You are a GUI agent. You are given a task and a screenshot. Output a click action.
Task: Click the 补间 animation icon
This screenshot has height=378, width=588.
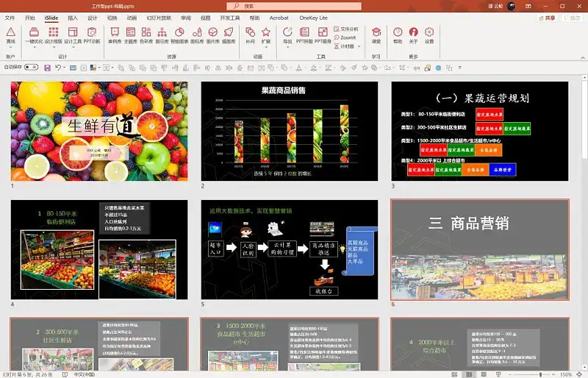[x=250, y=32]
